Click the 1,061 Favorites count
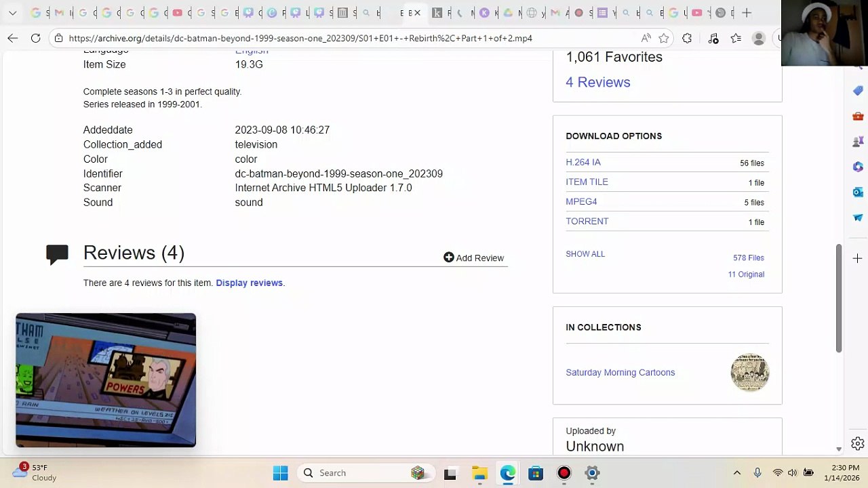Image resolution: width=868 pixels, height=488 pixels. tap(614, 57)
